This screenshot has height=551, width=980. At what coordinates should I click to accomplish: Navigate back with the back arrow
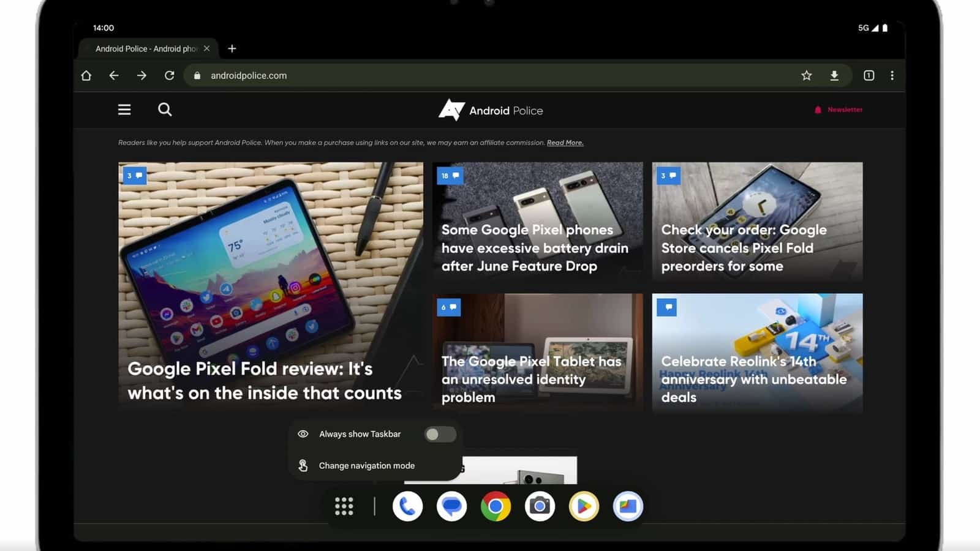coord(114,75)
